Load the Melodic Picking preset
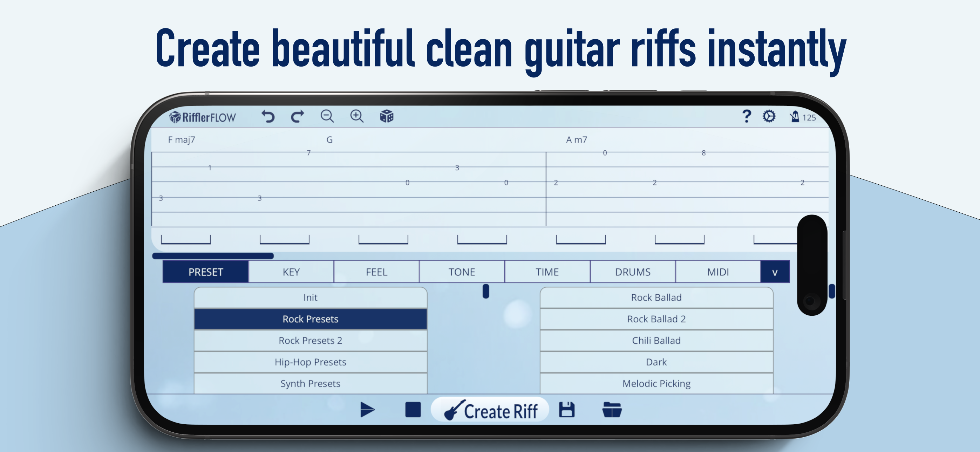Screen dimensions: 980x452 (656, 383)
